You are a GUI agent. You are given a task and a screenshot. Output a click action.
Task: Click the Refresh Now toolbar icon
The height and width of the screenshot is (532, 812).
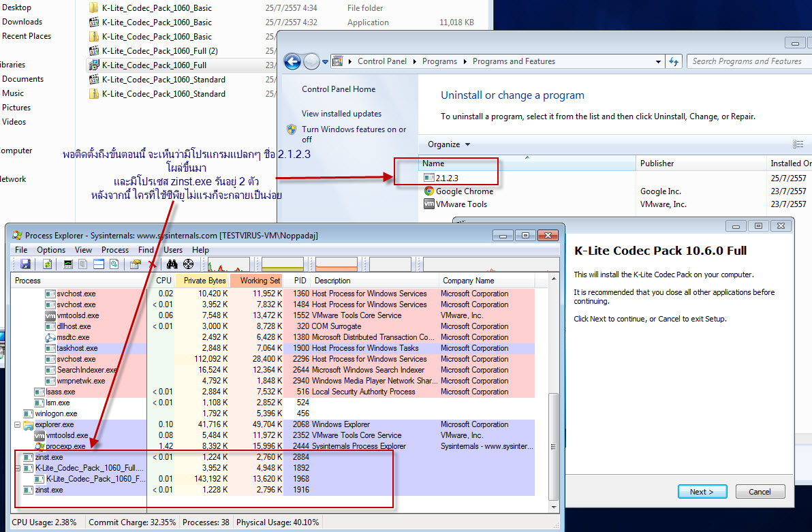click(48, 264)
